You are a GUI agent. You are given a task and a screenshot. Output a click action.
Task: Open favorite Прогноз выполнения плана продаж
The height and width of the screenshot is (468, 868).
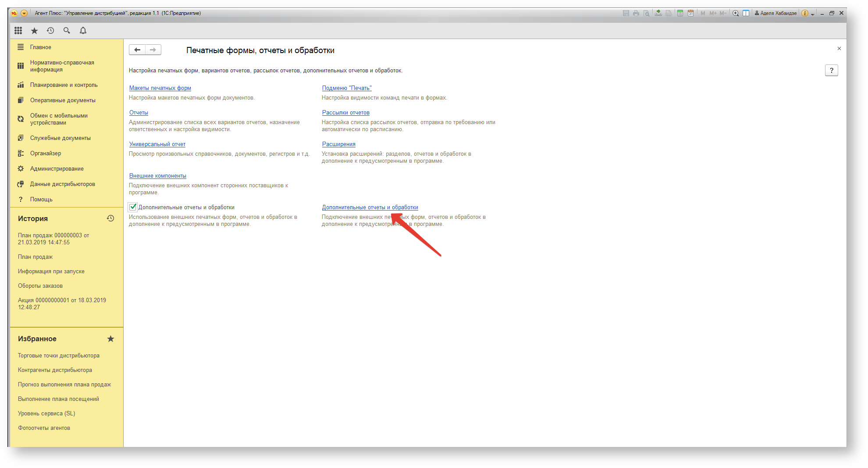(64, 385)
